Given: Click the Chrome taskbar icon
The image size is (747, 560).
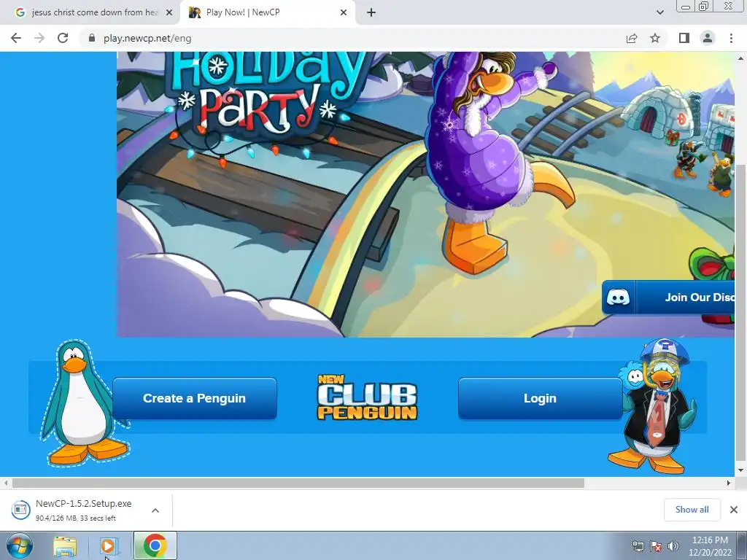Looking at the screenshot, I should pos(155,545).
